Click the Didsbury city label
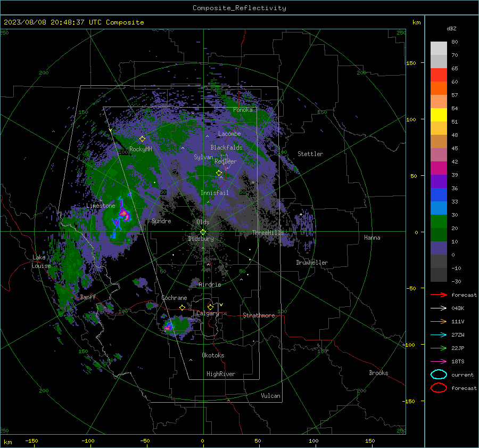The height and width of the screenshot is (448, 479). (x=201, y=239)
